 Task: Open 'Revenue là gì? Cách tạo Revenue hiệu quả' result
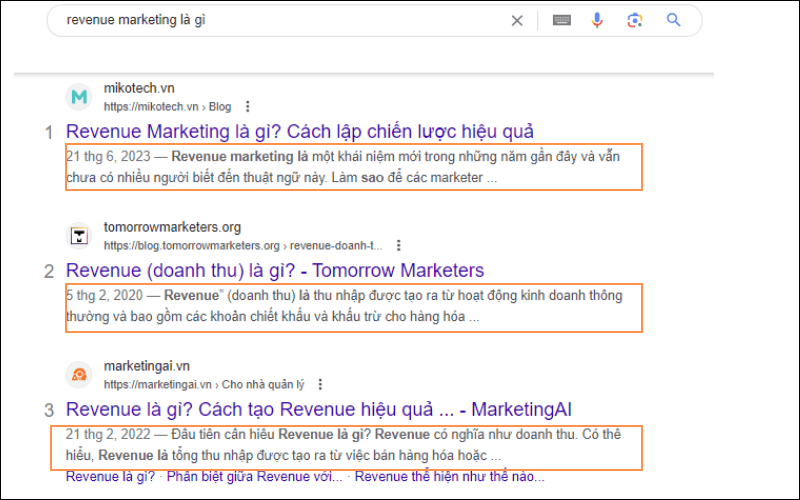point(319,409)
